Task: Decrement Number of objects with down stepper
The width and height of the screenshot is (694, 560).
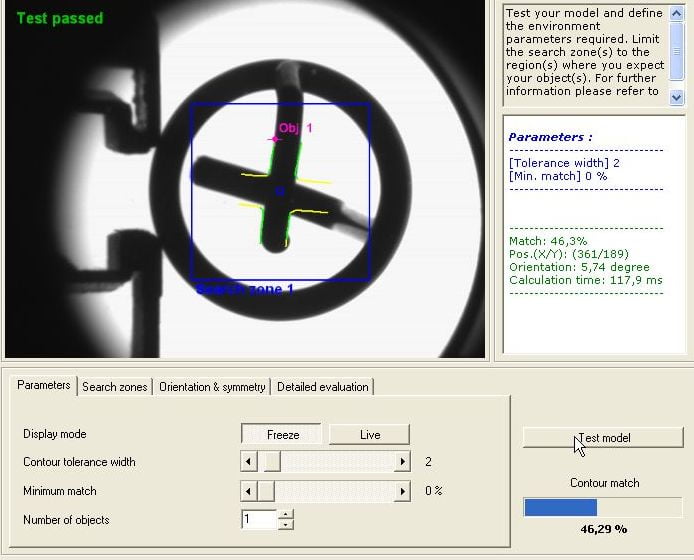Action: 286,525
